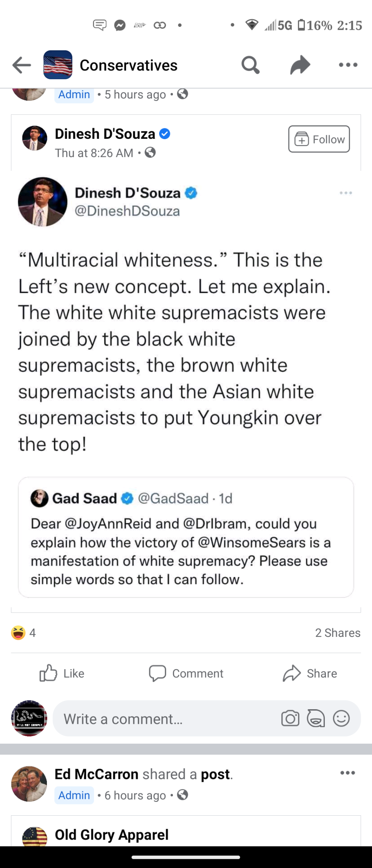Image resolution: width=372 pixels, height=868 pixels.
Task: Open group more options menu
Action: [348, 65]
